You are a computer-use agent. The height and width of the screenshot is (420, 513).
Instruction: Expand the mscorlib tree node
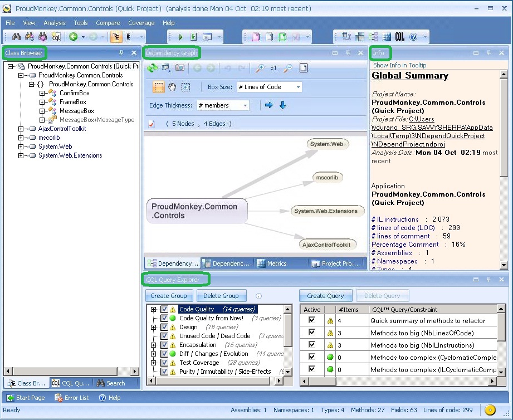coord(21,138)
